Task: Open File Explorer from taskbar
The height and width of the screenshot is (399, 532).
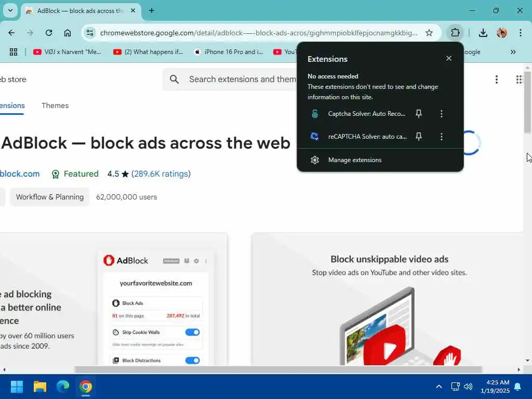Action: click(x=39, y=387)
